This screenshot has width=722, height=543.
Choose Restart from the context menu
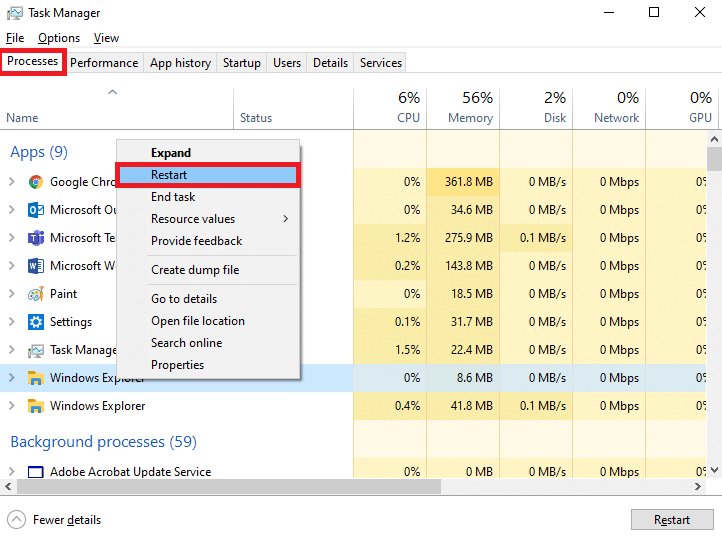click(208, 175)
